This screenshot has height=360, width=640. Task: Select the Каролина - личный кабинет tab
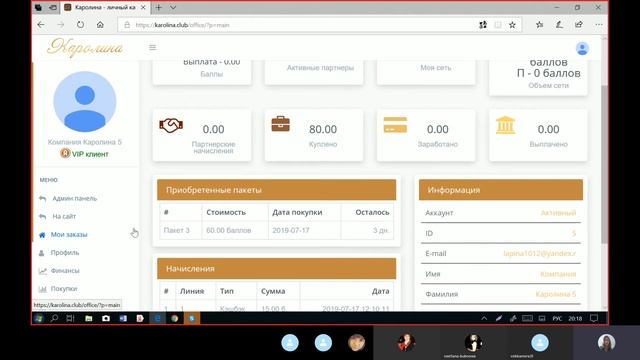(105, 7)
